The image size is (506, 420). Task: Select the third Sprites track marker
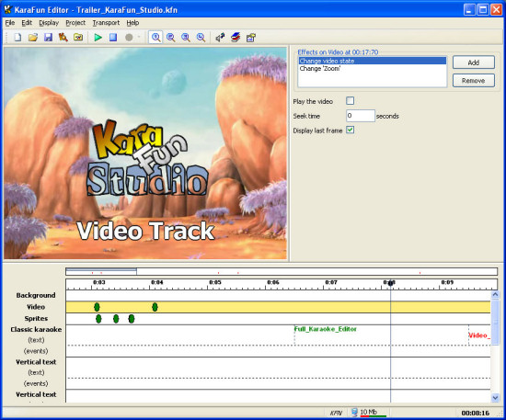pos(132,319)
